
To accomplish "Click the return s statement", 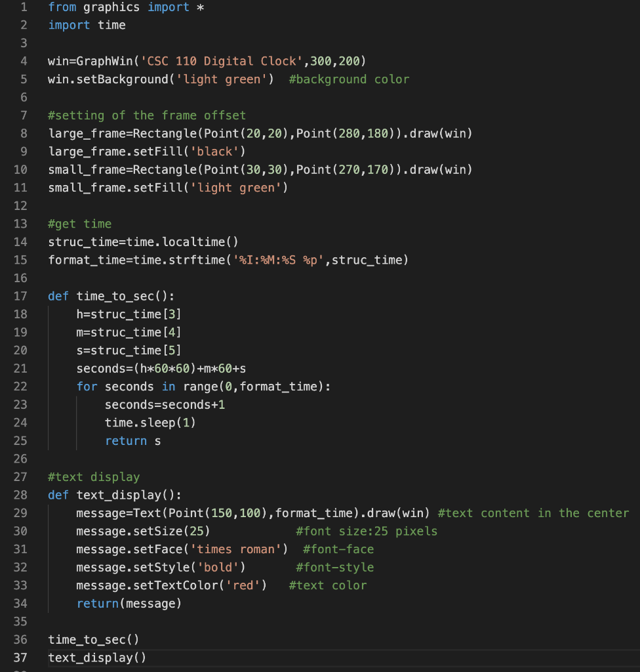I will pos(131,440).
